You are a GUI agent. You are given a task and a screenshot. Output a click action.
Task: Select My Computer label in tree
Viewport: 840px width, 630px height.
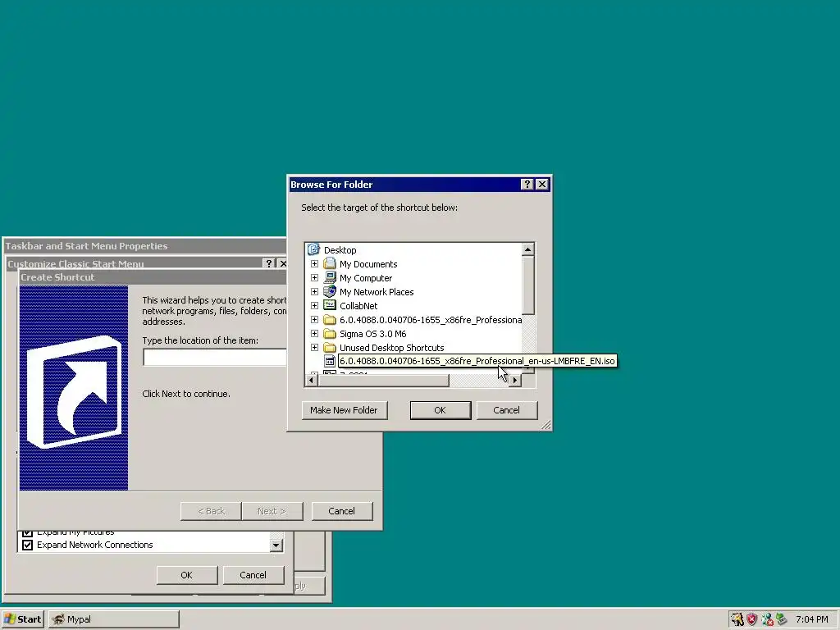point(366,278)
